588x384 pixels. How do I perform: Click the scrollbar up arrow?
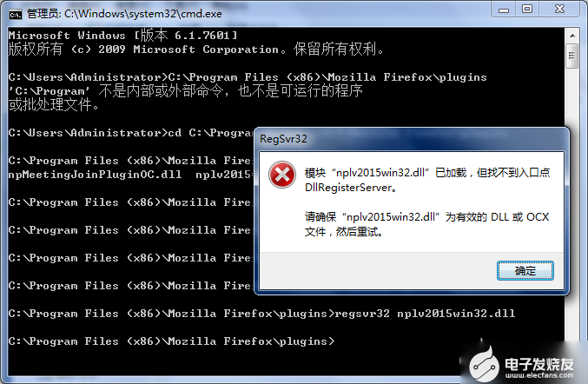pyautogui.click(x=572, y=36)
